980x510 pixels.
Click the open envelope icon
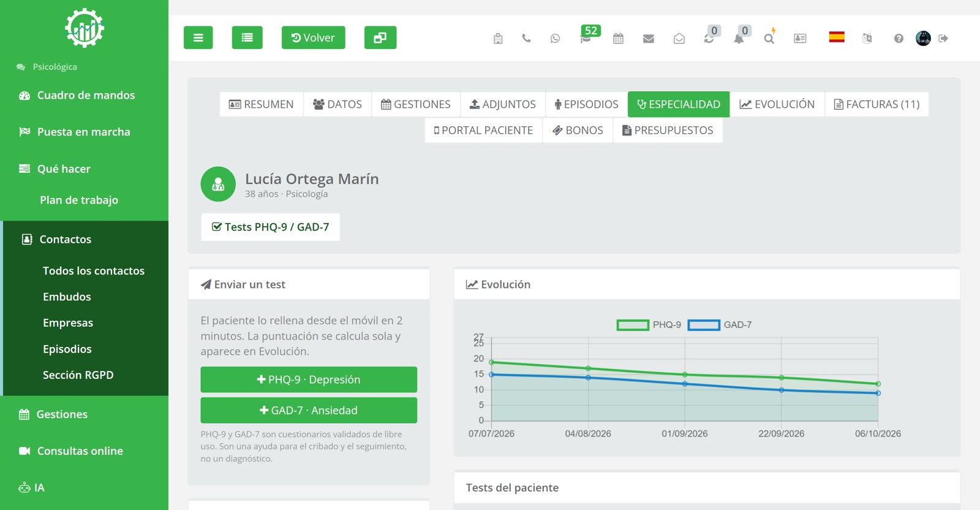click(x=679, y=39)
